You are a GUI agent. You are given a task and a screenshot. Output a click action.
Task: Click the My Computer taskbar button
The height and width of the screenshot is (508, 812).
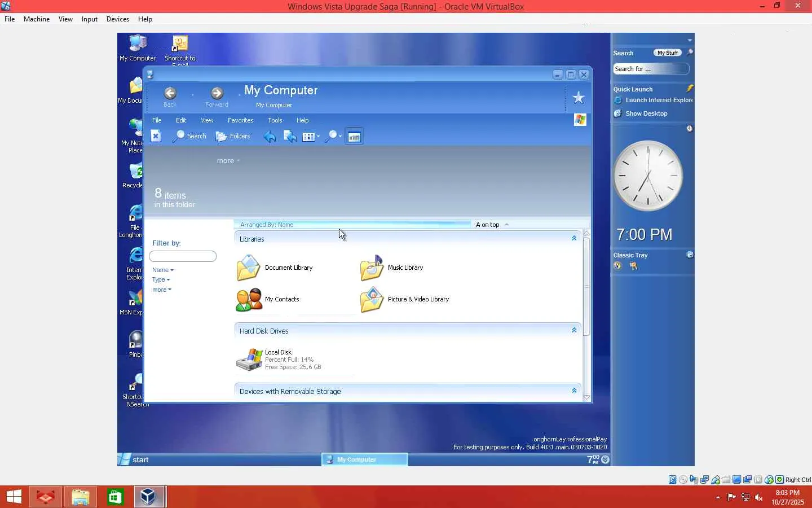coord(365,459)
